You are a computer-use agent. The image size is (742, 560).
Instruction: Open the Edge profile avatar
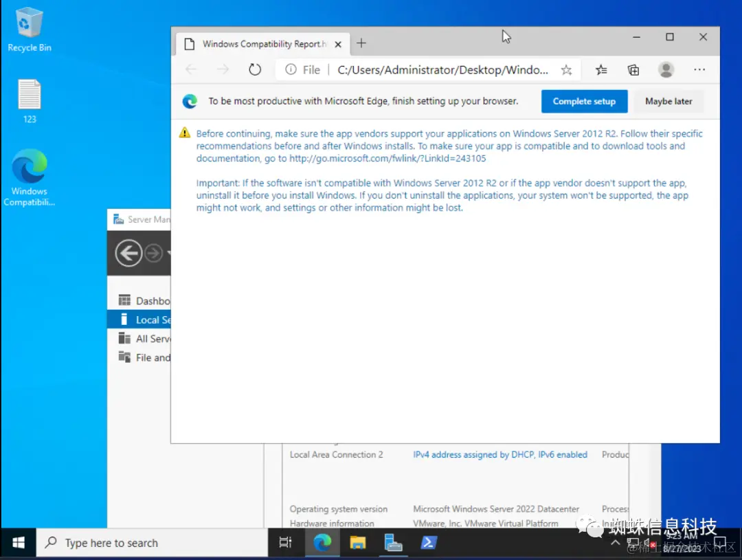666,70
